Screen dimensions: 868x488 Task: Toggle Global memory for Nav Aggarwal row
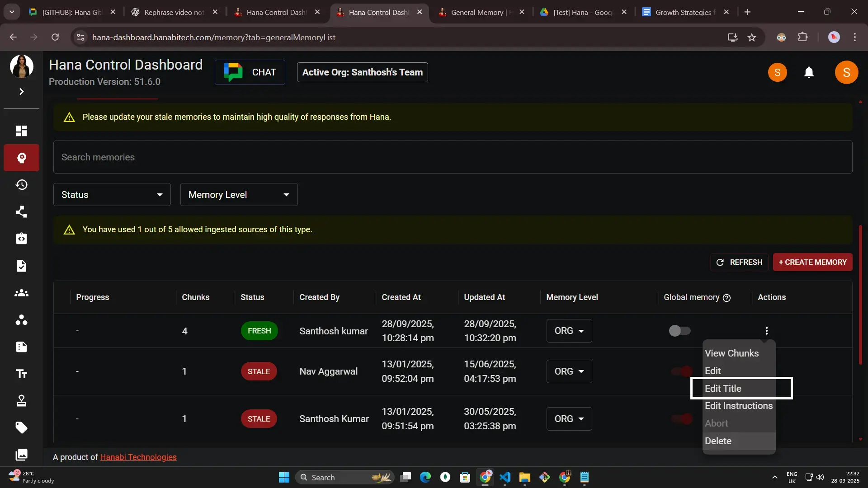pyautogui.click(x=681, y=371)
